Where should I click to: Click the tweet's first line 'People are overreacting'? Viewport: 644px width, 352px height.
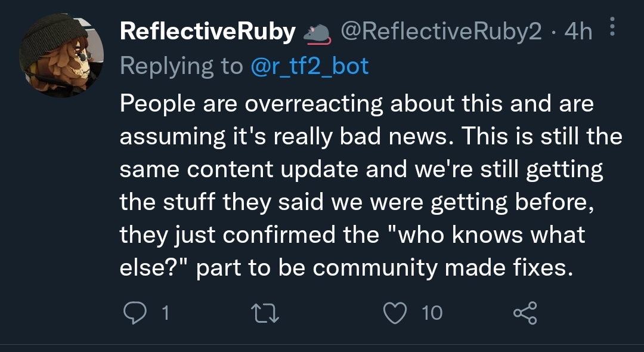pyautogui.click(x=252, y=103)
